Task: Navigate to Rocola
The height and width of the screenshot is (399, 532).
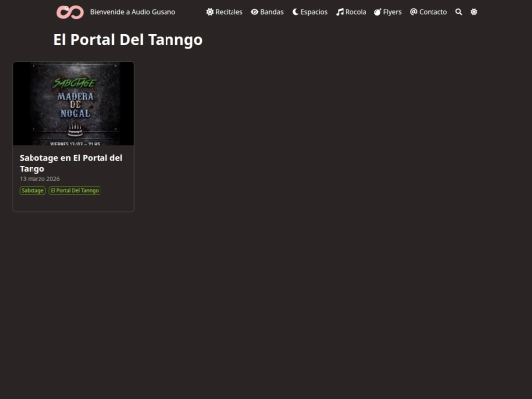Action: [x=351, y=12]
